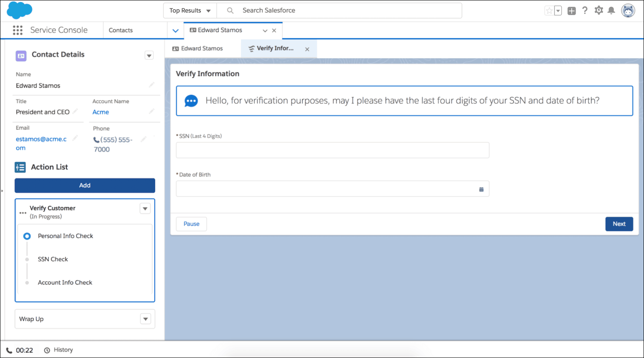This screenshot has height=358, width=644.
Task: Open the Setup gear icon
Action: 599,11
